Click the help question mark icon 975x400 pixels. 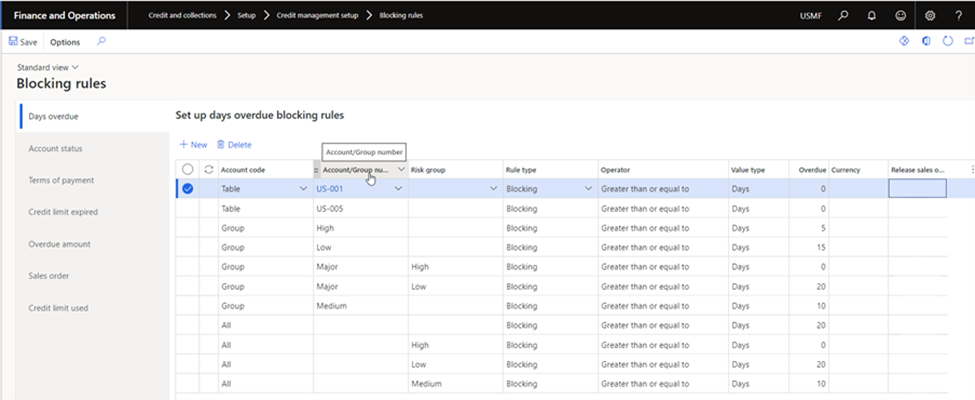click(x=958, y=16)
